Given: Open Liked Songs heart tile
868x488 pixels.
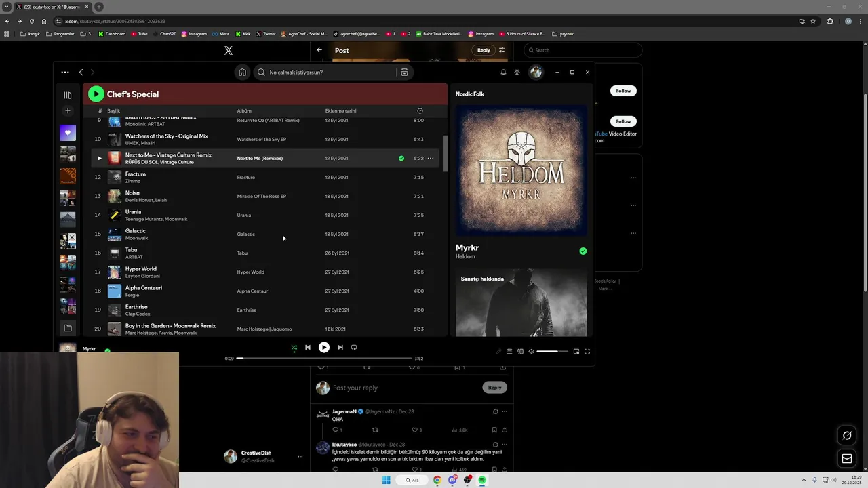Looking at the screenshot, I should [68, 133].
